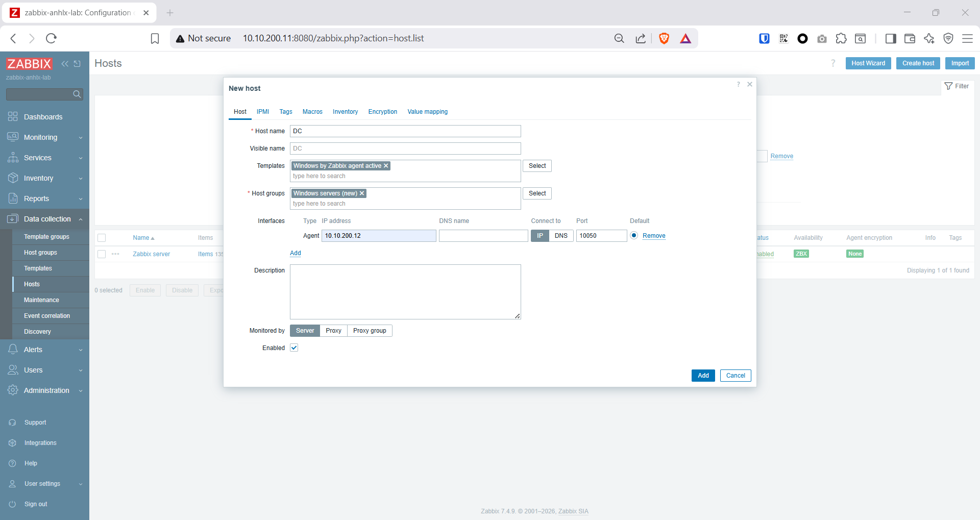Open Dashboards from the sidebar icon
This screenshot has height=520, width=980.
click(x=13, y=117)
